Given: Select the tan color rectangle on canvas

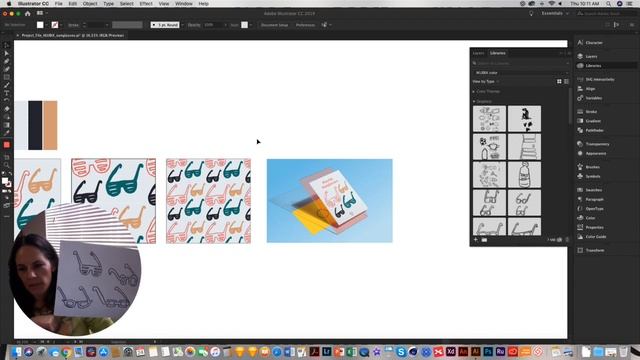Looking at the screenshot, I should (x=50, y=125).
